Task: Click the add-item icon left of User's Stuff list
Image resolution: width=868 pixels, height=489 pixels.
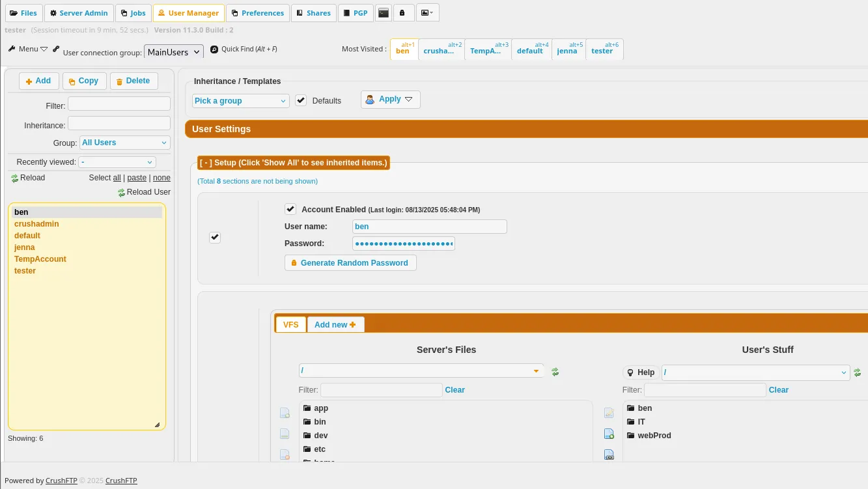Action: pyautogui.click(x=609, y=434)
